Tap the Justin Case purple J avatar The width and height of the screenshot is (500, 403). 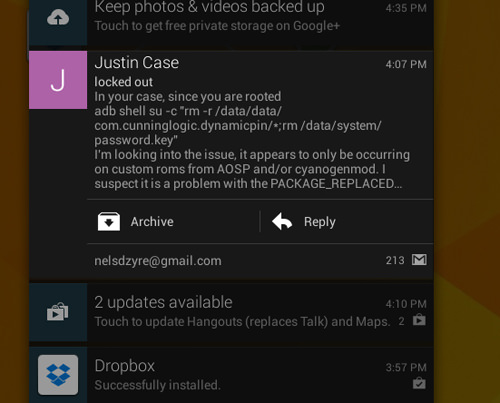click(58, 80)
